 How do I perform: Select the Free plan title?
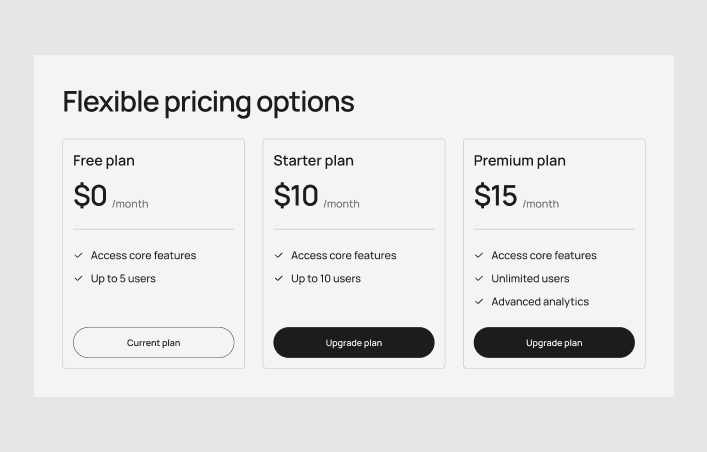[x=104, y=161]
